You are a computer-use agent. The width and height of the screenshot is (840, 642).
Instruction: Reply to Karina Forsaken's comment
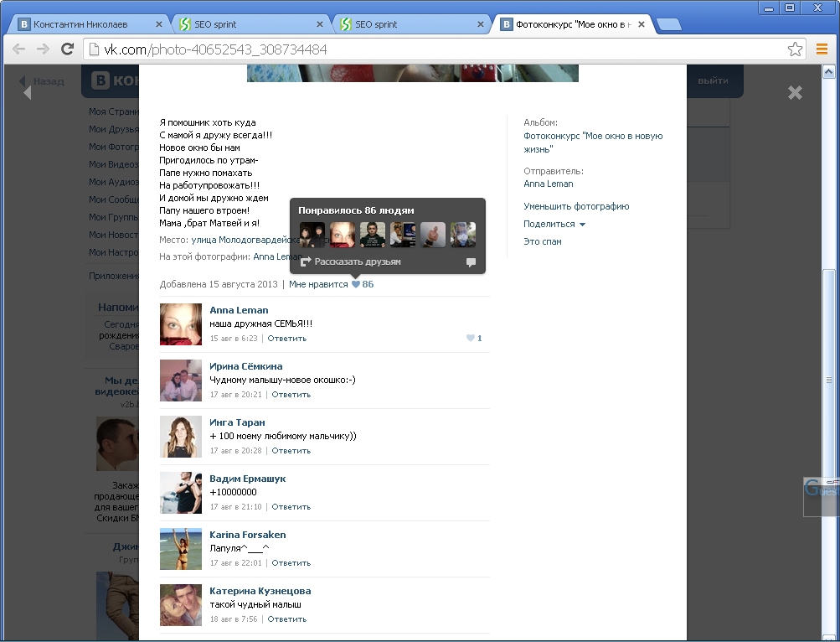(x=291, y=562)
